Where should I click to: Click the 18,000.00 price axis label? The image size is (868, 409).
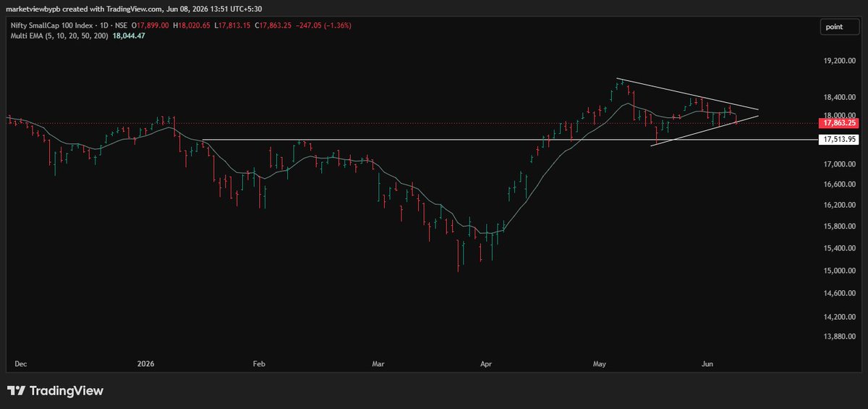tap(841, 115)
